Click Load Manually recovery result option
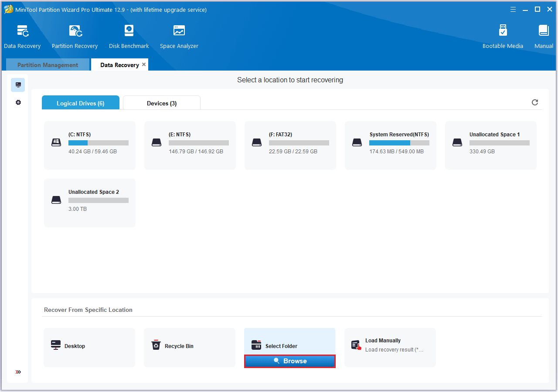This screenshot has height=392, width=558. point(390,347)
